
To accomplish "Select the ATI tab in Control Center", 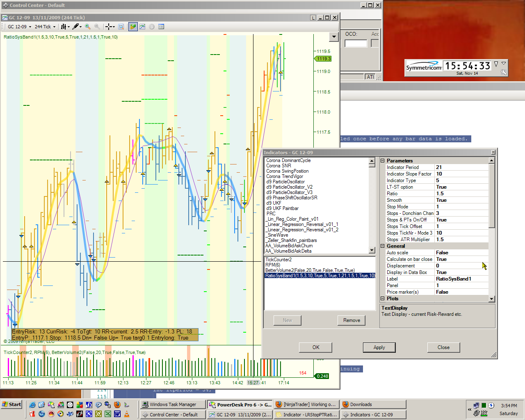I will tap(370, 77).
